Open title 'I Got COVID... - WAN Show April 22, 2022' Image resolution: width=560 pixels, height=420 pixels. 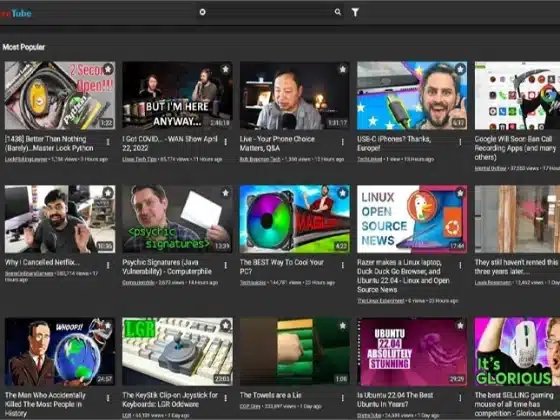coord(170,144)
